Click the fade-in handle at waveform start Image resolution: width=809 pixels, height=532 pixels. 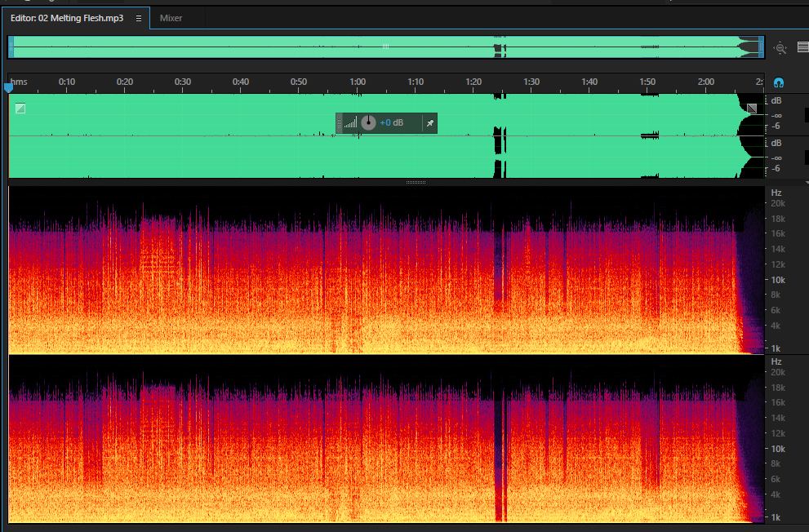pyautogui.click(x=20, y=109)
